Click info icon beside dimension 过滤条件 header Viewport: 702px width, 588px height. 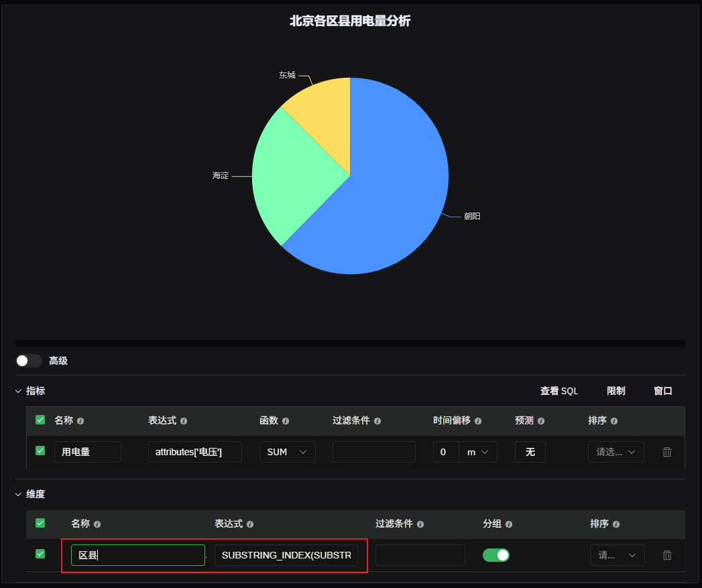pyautogui.click(x=420, y=524)
